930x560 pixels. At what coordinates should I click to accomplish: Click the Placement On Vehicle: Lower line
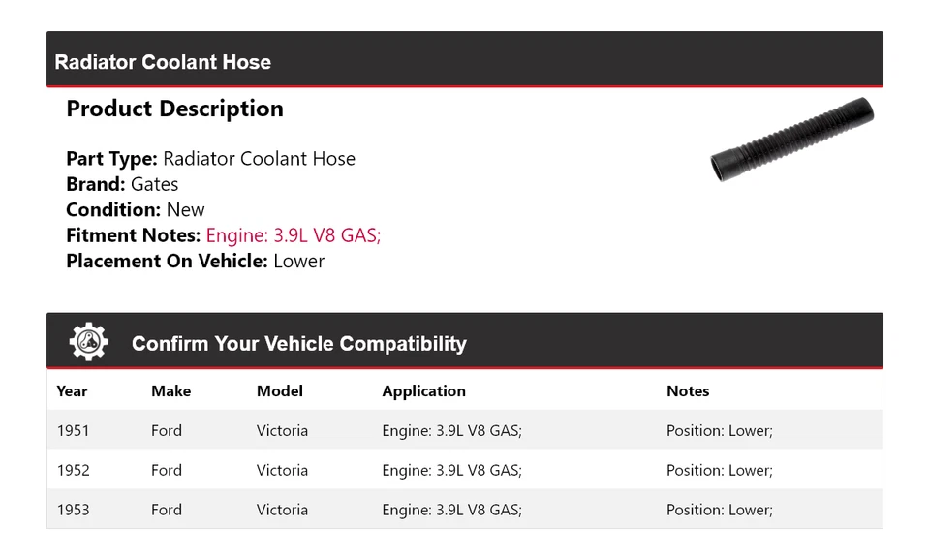click(195, 261)
